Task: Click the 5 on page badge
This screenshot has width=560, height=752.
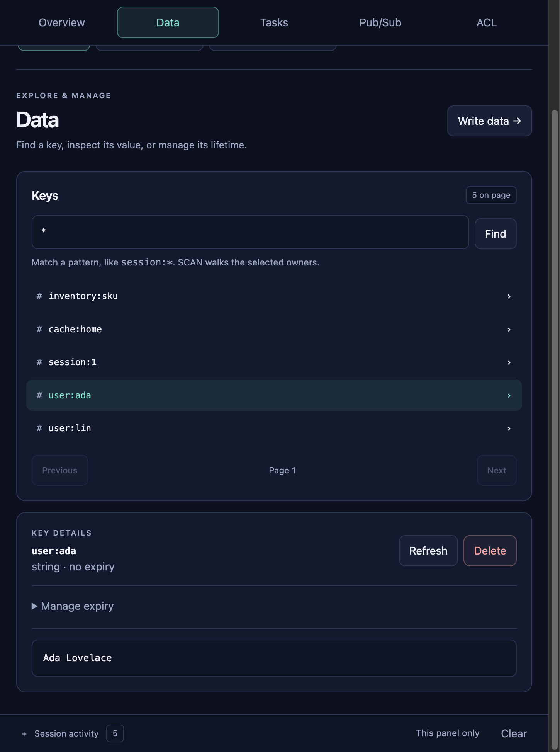Action: coord(491,195)
